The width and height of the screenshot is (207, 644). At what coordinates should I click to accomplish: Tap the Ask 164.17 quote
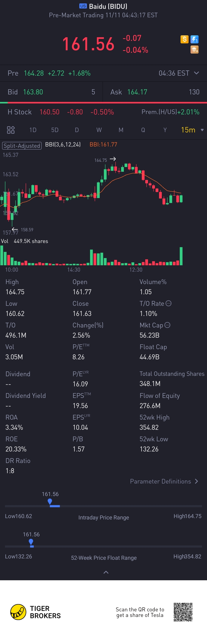coord(155,92)
